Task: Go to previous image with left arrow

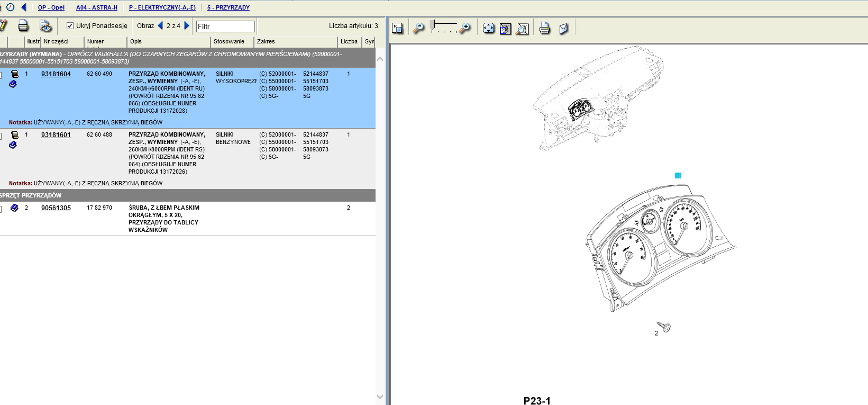Action: click(160, 25)
